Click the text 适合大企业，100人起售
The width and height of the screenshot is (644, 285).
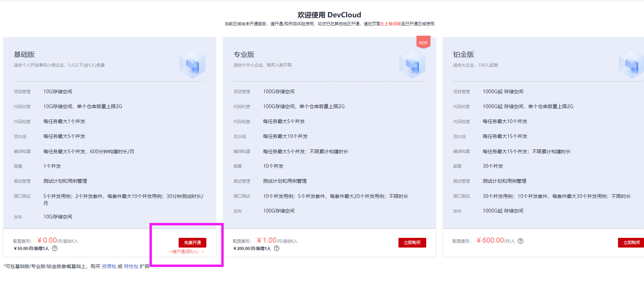[x=475, y=65]
